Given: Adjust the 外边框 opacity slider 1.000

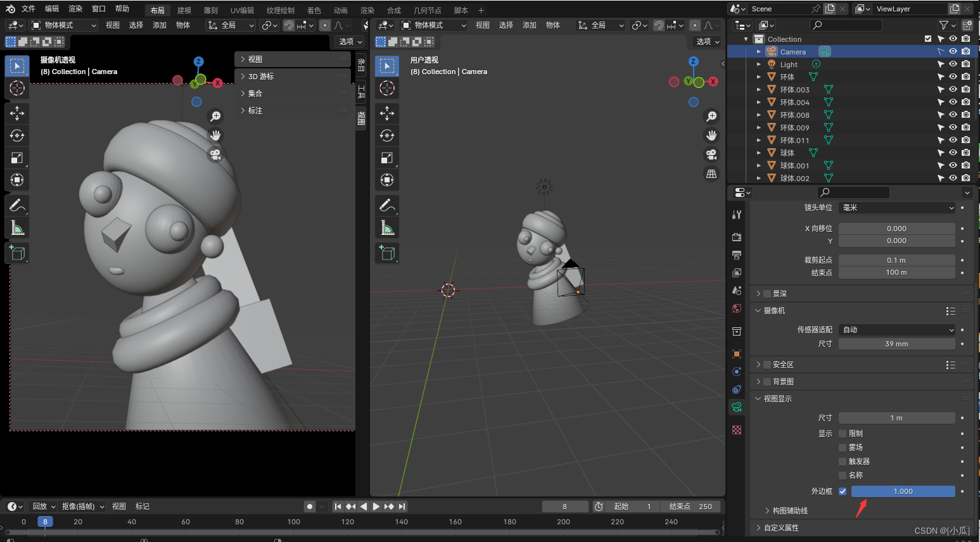Looking at the screenshot, I should 903,491.
